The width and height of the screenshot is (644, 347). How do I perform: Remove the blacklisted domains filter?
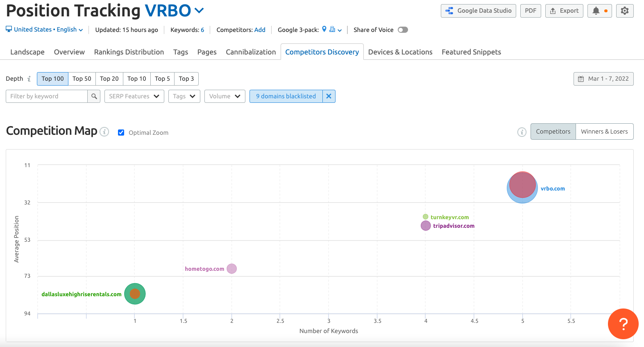(329, 96)
